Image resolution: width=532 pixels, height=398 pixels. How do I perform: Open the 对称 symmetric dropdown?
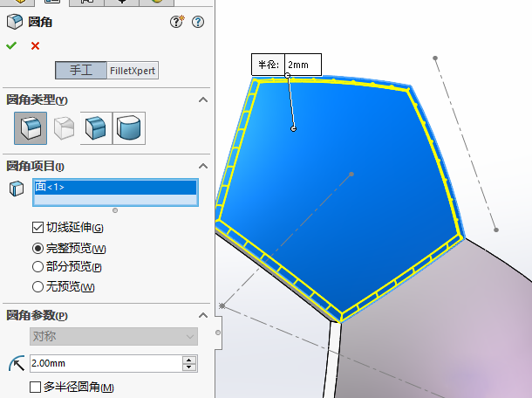[113, 336]
